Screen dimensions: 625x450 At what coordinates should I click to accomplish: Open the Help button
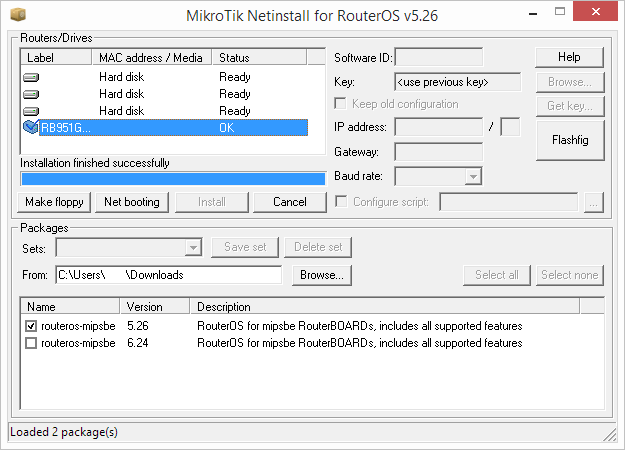[570, 57]
